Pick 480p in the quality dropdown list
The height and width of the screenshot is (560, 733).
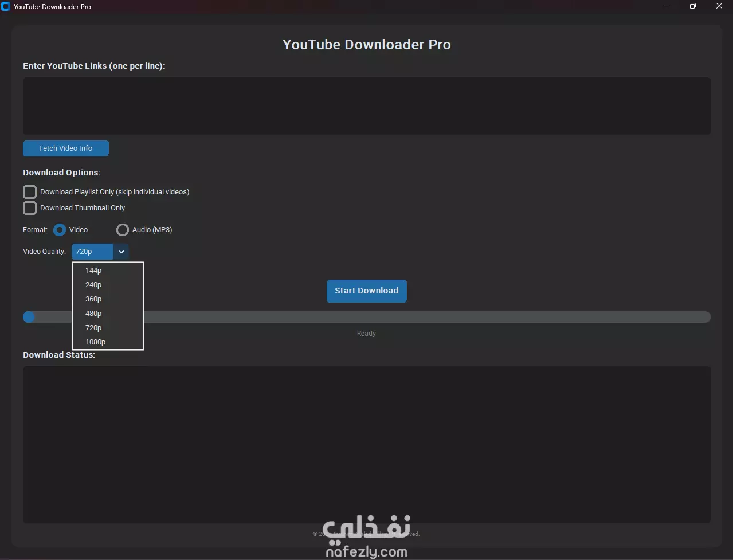tap(108, 314)
